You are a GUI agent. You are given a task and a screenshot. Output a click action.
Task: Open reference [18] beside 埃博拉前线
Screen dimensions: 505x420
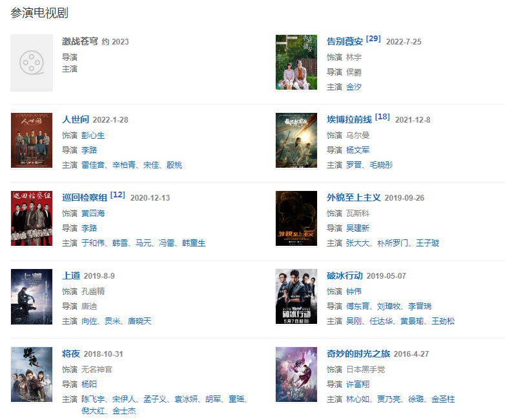coord(382,117)
